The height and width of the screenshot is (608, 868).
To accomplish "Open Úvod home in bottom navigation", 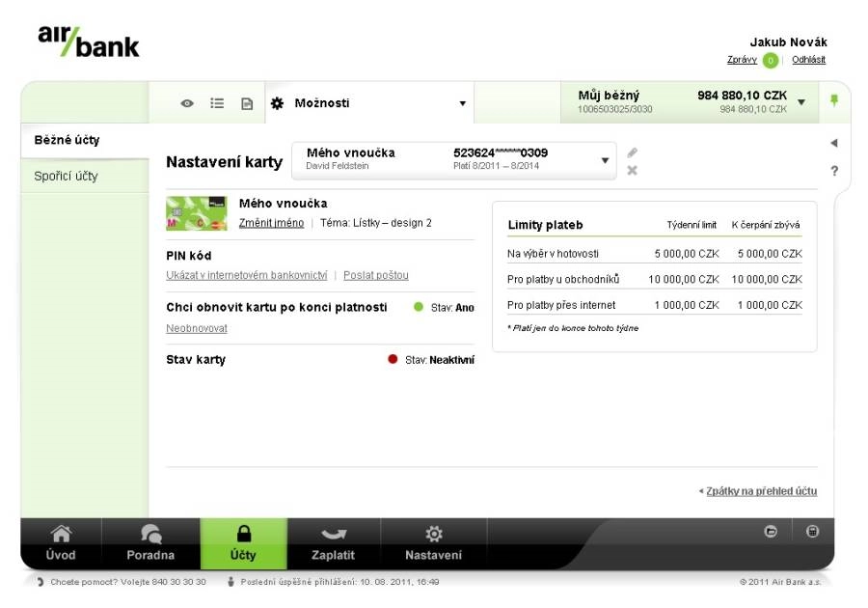I will [61, 543].
